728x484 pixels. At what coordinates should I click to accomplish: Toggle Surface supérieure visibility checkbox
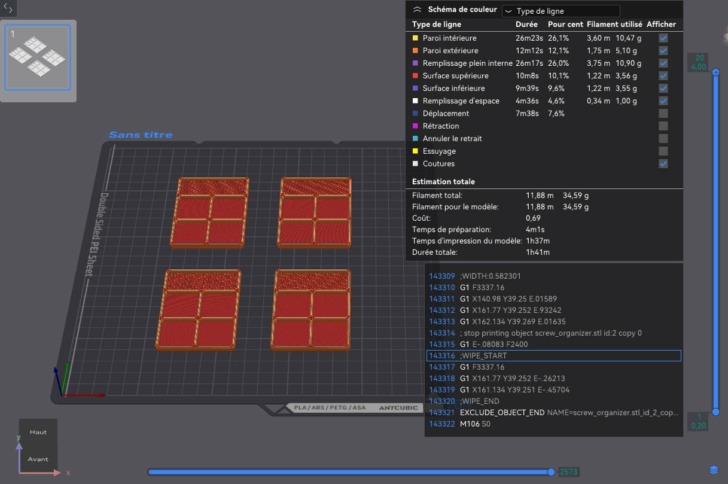pos(663,76)
